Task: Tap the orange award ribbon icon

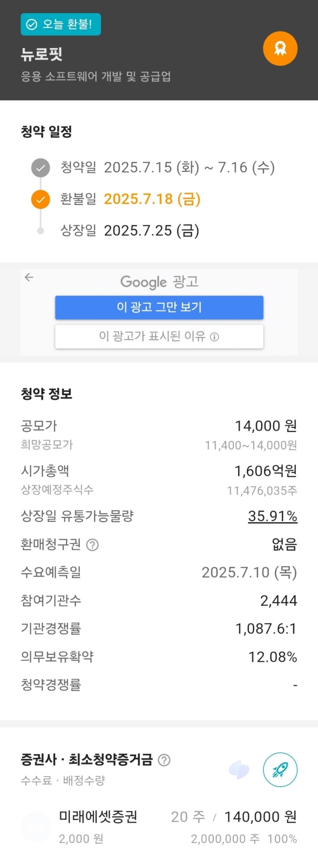Action: point(280,49)
